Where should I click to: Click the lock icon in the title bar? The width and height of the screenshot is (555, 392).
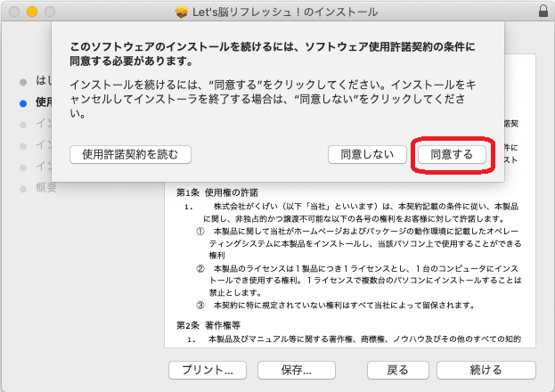click(543, 11)
